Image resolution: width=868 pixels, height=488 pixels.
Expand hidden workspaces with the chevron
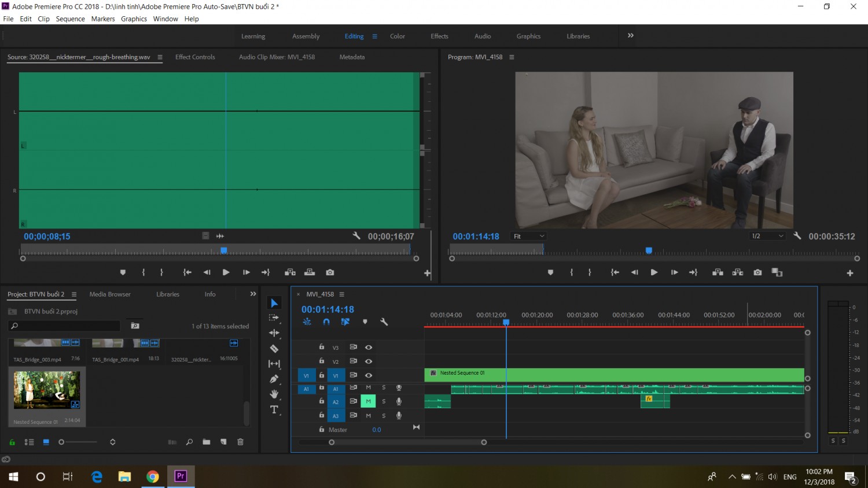631,35
